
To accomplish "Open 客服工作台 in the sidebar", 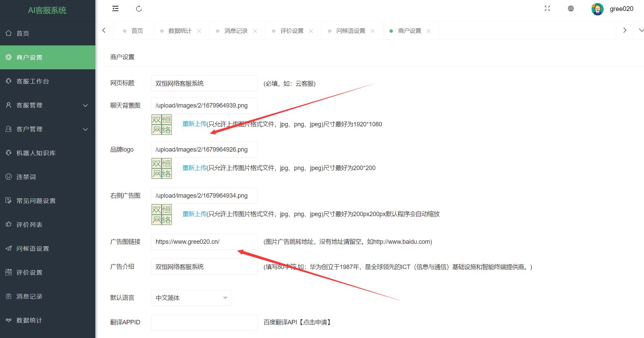I will tap(47, 81).
